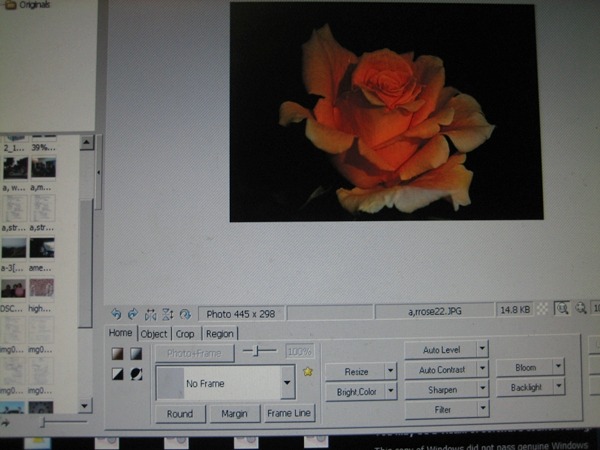
Task: Click the thumbnail size slider handle
Action: [x=43, y=422]
